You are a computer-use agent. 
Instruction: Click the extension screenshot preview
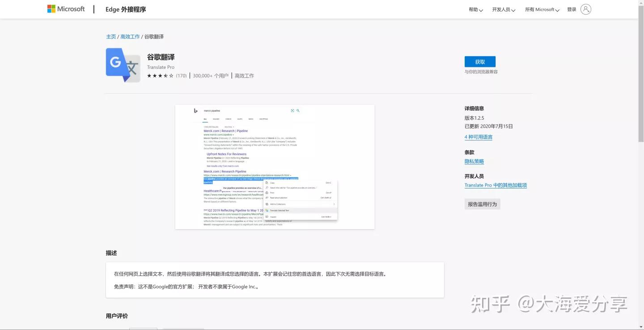pyautogui.click(x=275, y=167)
